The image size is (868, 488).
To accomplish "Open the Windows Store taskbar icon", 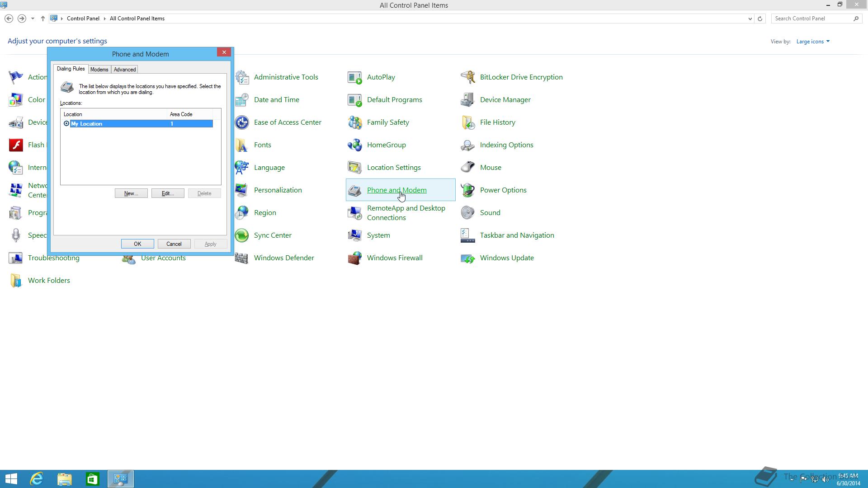I will (93, 479).
